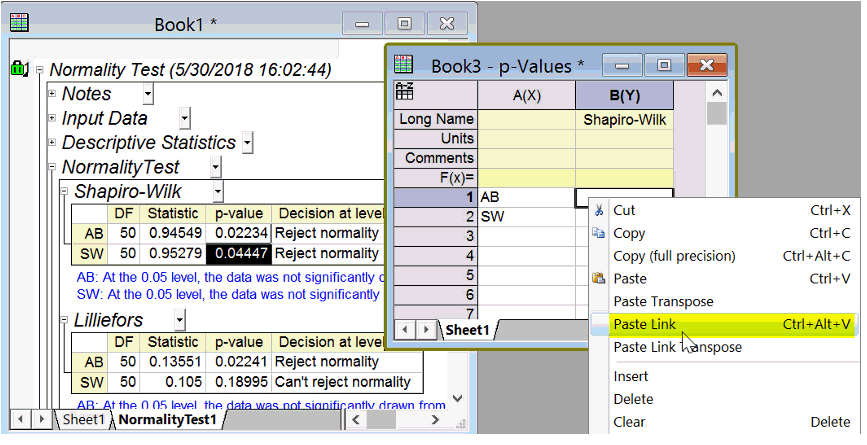Collapse the NormalityTest section
This screenshot has height=445, width=867.
pyautogui.click(x=52, y=166)
